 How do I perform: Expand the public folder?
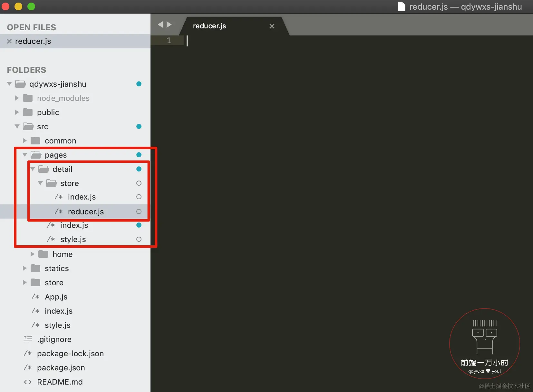click(17, 112)
